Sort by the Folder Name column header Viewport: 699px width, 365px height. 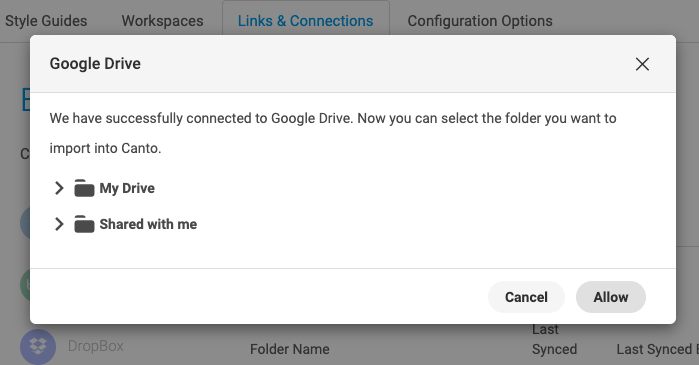[289, 349]
